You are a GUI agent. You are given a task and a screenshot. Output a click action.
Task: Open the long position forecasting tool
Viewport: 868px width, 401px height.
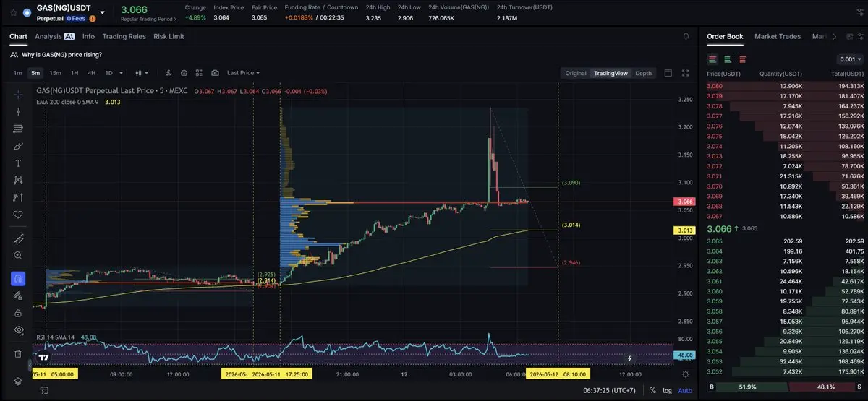(x=18, y=197)
